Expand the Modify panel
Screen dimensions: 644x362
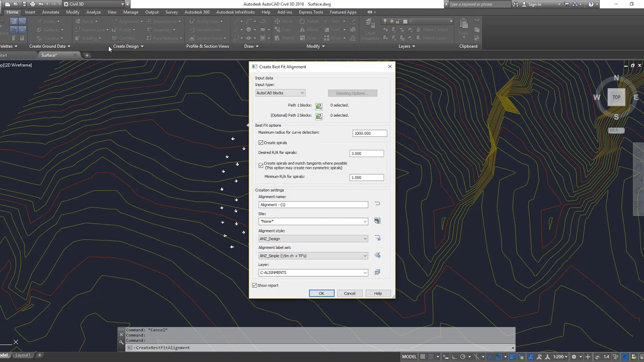315,46
